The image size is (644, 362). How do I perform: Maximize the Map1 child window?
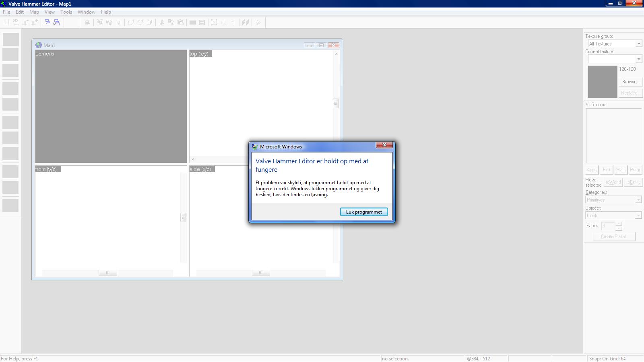coord(321,45)
